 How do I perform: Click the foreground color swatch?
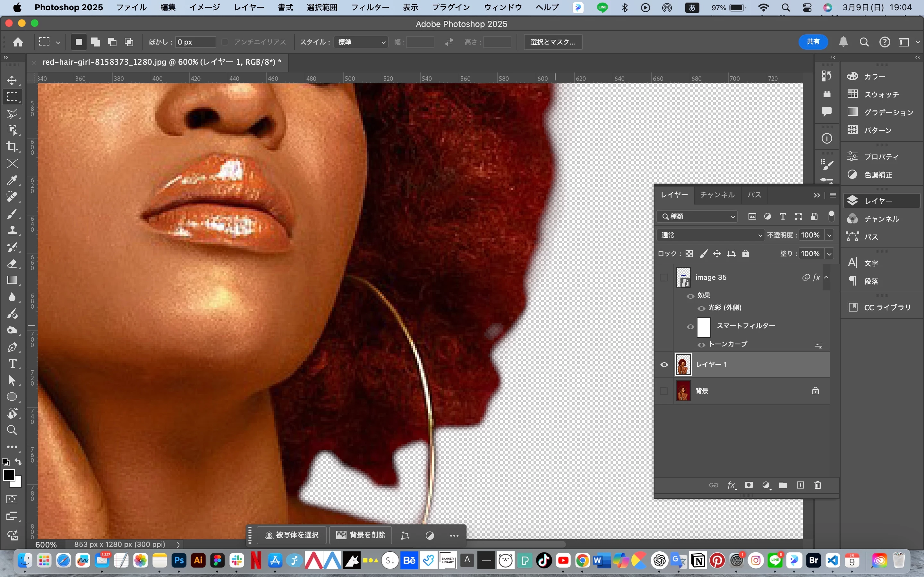pyautogui.click(x=8, y=475)
